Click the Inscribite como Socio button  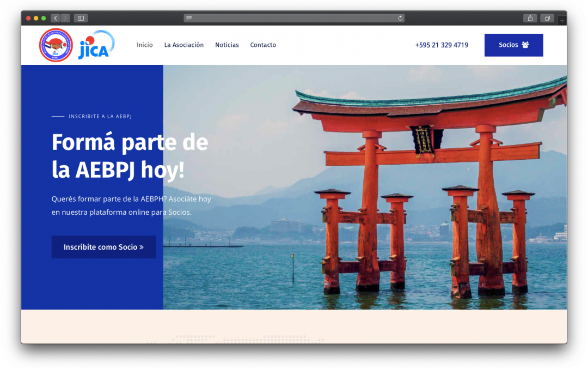[103, 247]
